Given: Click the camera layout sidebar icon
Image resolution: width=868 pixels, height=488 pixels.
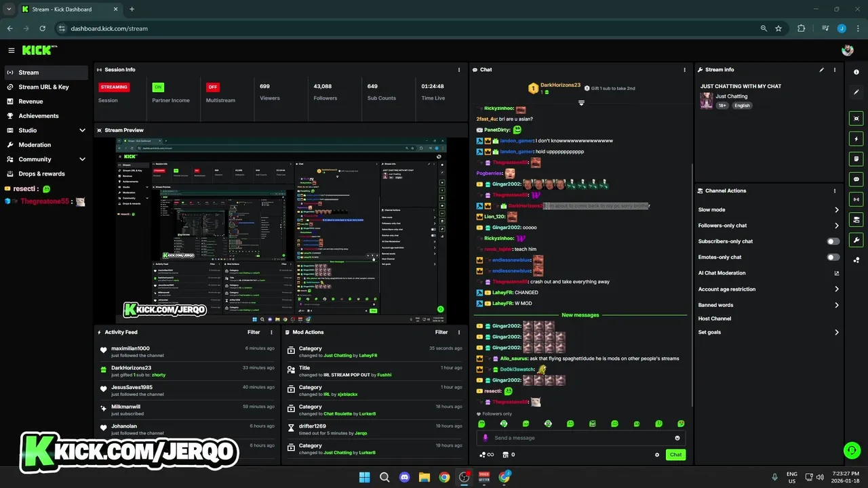Looking at the screenshot, I should click(x=856, y=220).
